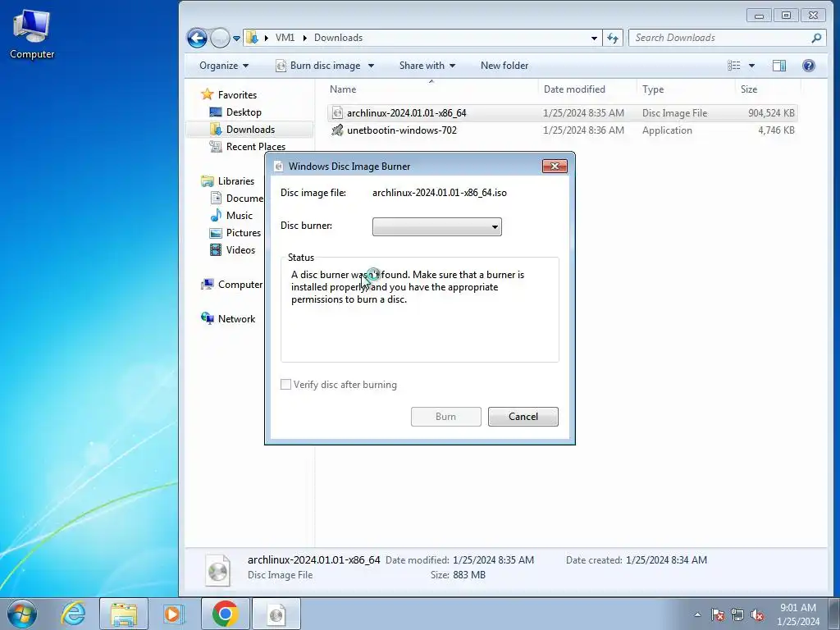Show hidden tray icons arrow
Viewport: 840px width, 630px height.
coord(697,614)
